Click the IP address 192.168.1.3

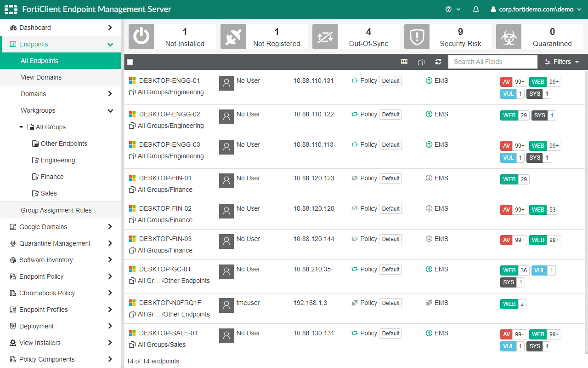click(311, 303)
